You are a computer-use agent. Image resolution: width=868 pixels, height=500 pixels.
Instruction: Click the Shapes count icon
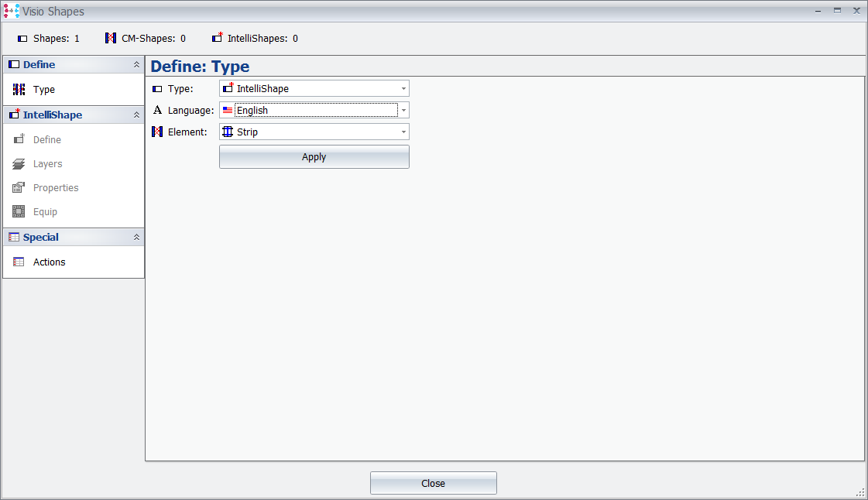coord(22,39)
